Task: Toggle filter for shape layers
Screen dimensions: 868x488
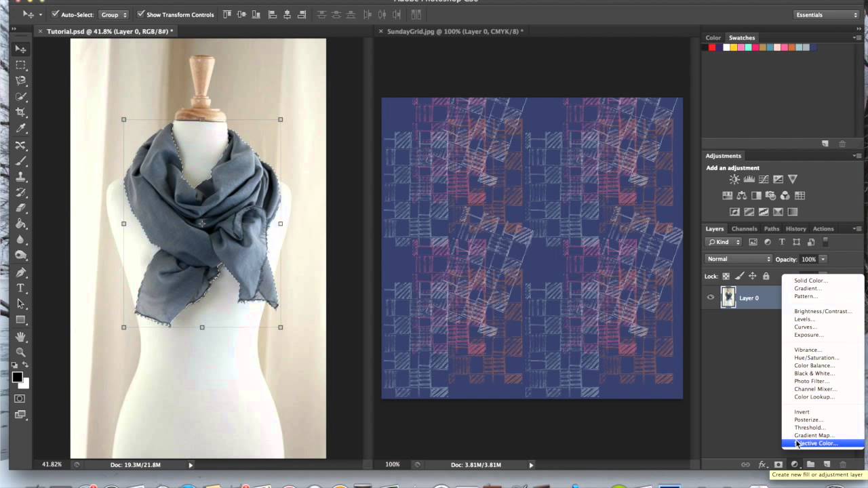Action: (796, 242)
